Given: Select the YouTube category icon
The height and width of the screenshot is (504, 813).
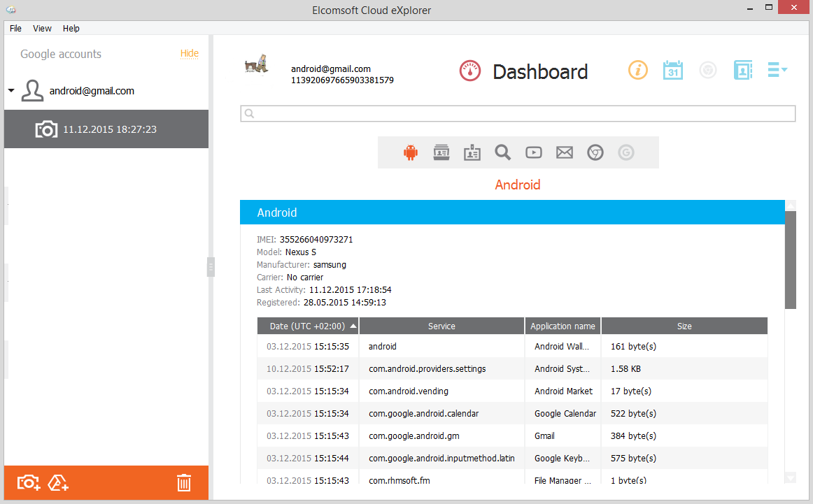Looking at the screenshot, I should (x=534, y=152).
